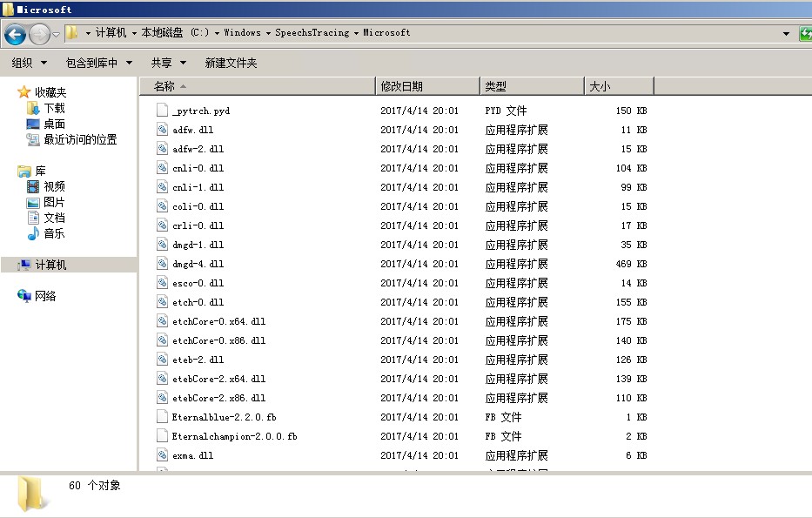The width and height of the screenshot is (812, 518).
Task: Select etebCore-2.x86.dll file icon
Action: pos(163,398)
